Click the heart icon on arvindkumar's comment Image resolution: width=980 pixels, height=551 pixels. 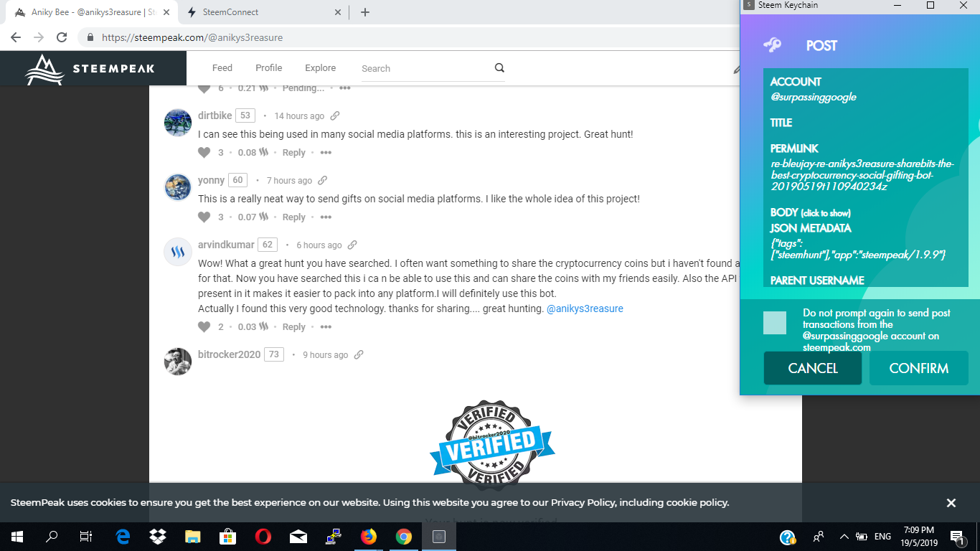pos(204,326)
